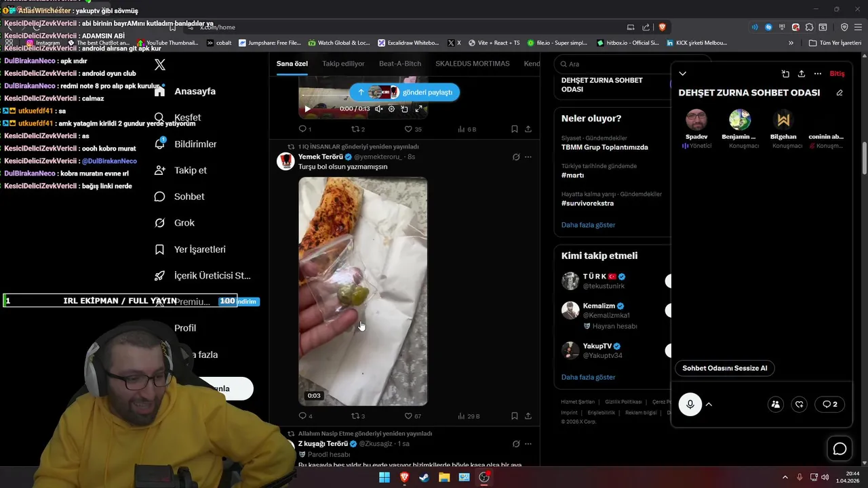The width and height of the screenshot is (868, 488).
Task: Play the top video in the feed
Action: pyautogui.click(x=307, y=108)
